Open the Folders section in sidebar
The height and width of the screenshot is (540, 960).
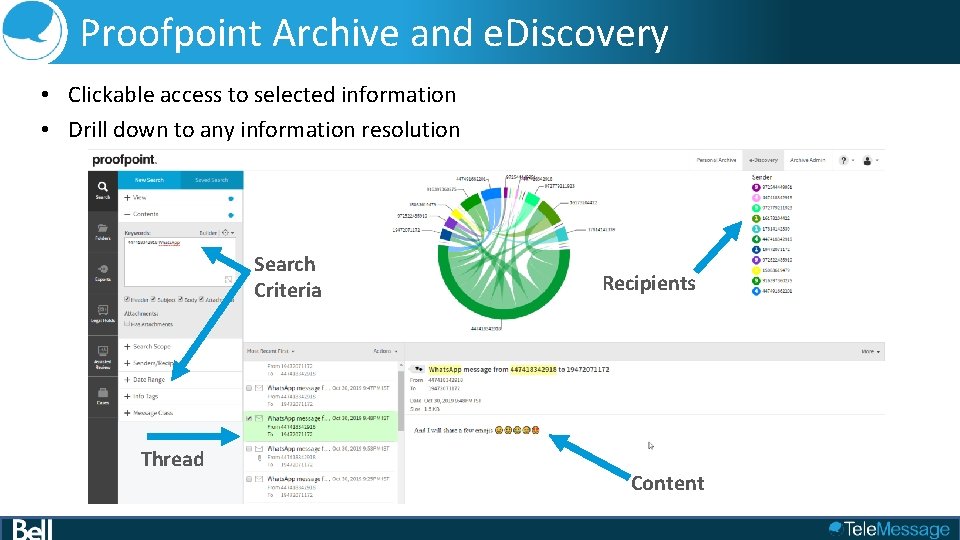coord(103,232)
